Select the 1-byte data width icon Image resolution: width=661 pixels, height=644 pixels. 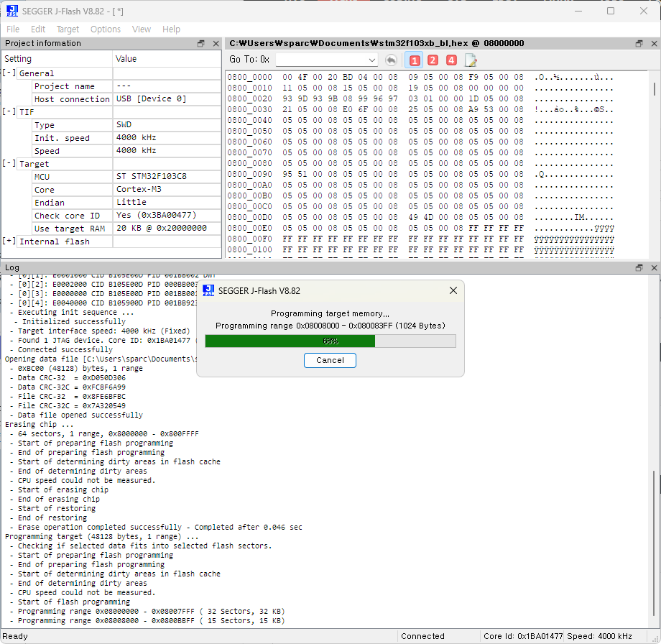(x=414, y=60)
